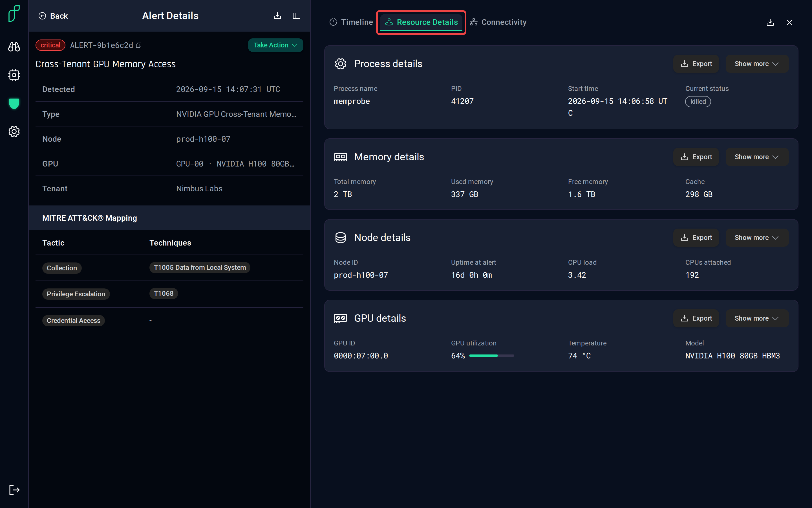Switch to the Timeline tab

click(351, 22)
